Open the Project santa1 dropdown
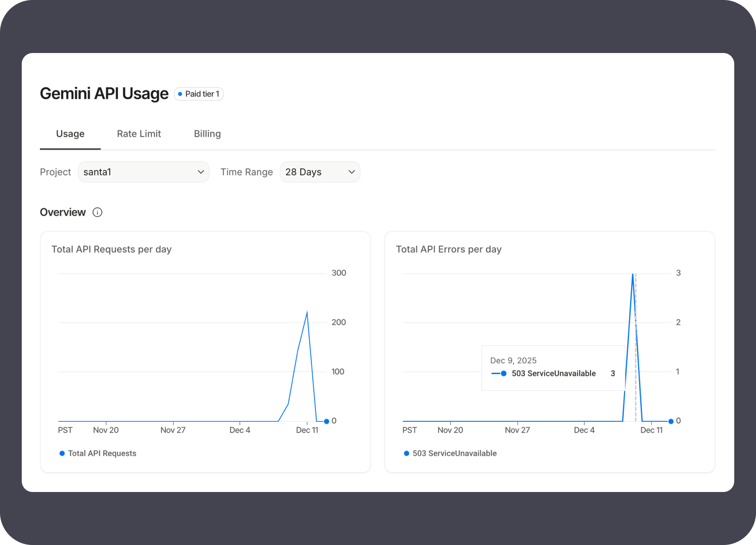This screenshot has width=756, height=545. [x=144, y=172]
